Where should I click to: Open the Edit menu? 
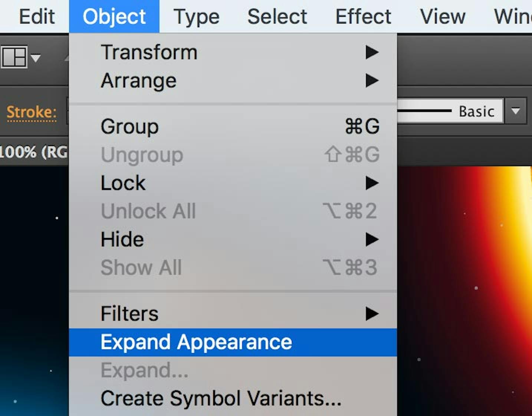coord(36,16)
